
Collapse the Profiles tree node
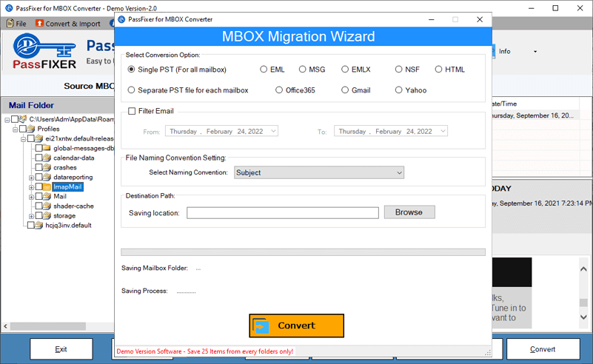(15, 129)
